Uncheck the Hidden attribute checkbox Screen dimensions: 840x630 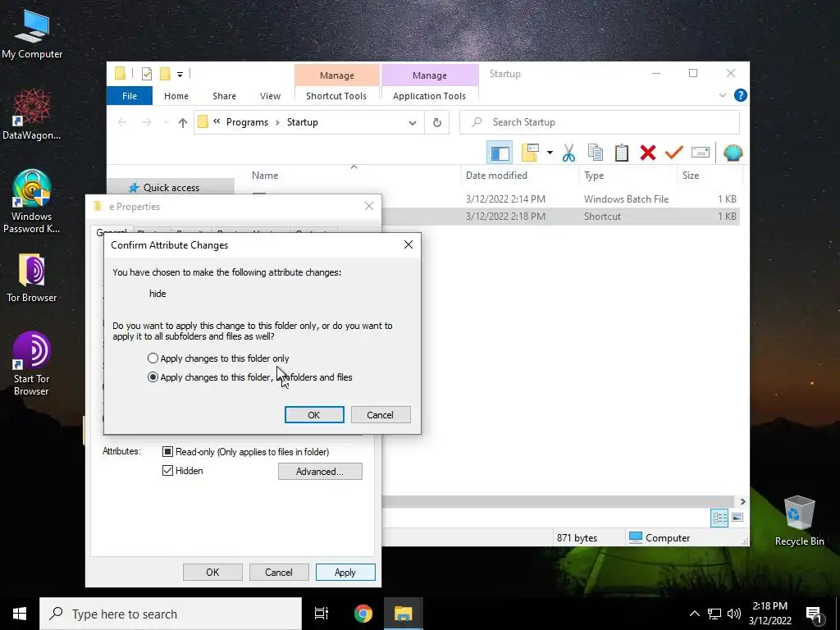click(167, 470)
